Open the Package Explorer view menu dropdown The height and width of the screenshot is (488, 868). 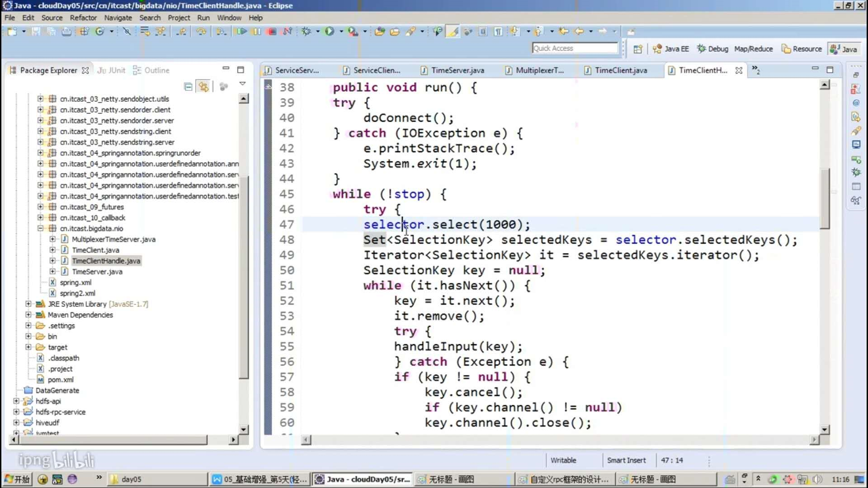242,84
